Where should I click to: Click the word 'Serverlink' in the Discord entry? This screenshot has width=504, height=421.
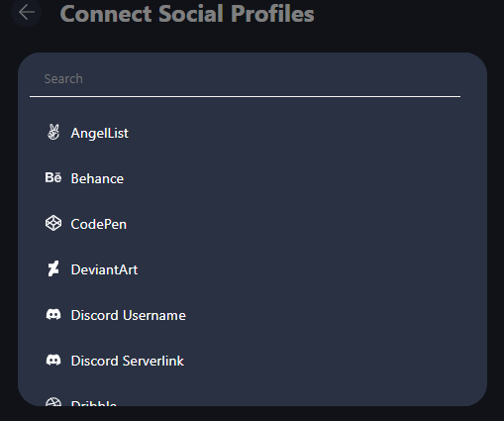(153, 361)
